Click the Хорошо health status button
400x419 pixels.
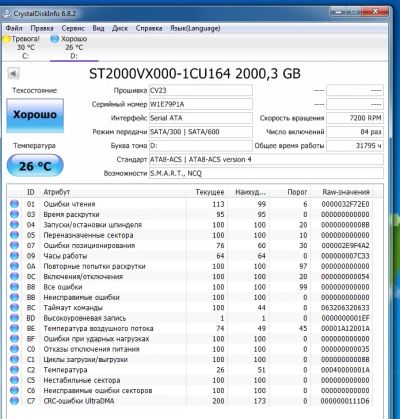[x=35, y=115]
